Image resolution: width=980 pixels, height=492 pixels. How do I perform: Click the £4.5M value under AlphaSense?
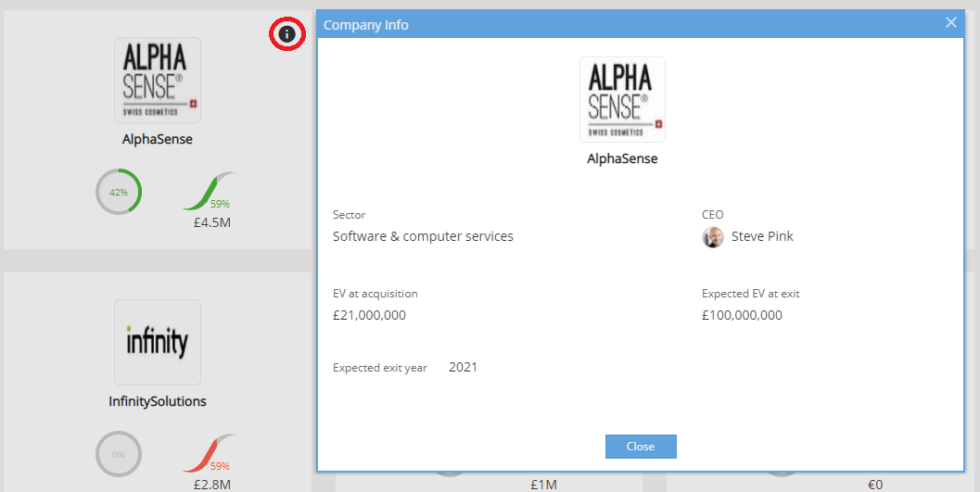[x=212, y=222]
